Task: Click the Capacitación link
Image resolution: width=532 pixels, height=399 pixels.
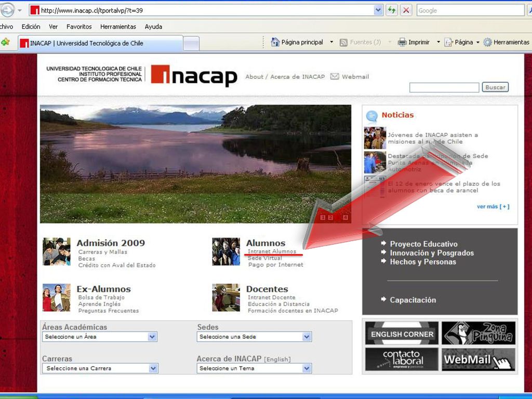Action: pyautogui.click(x=413, y=300)
